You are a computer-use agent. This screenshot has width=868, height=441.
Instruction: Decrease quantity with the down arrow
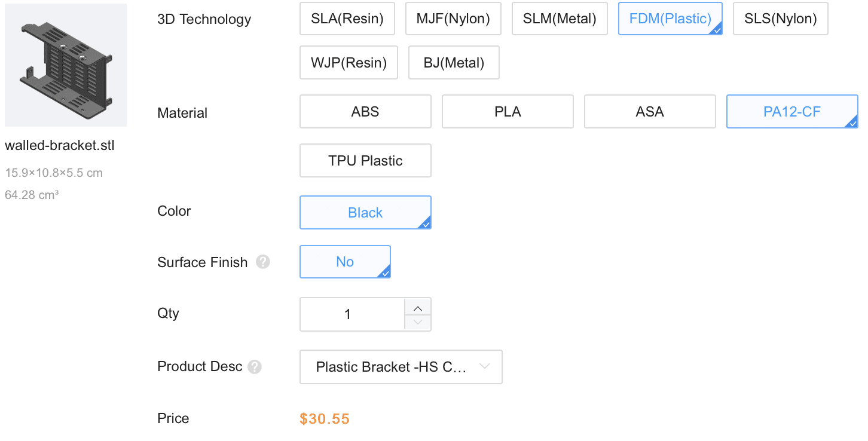tap(418, 323)
